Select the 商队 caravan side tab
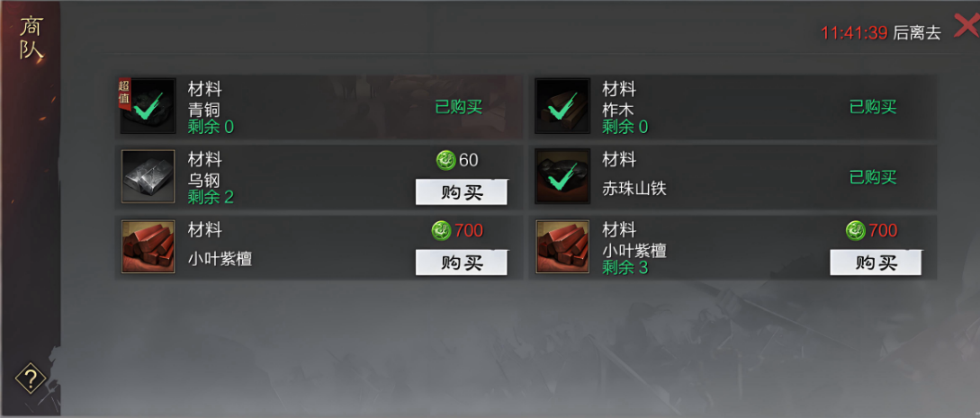 pos(31,39)
